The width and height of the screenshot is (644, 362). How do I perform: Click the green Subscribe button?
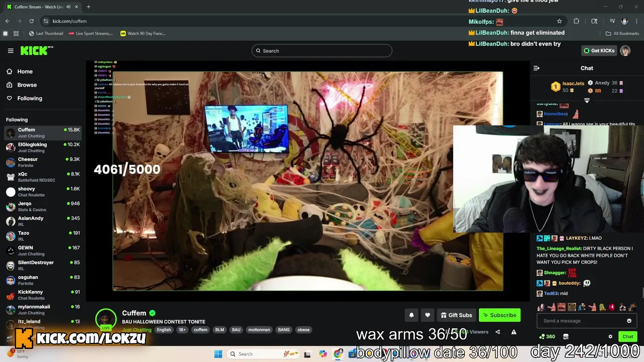click(500, 315)
